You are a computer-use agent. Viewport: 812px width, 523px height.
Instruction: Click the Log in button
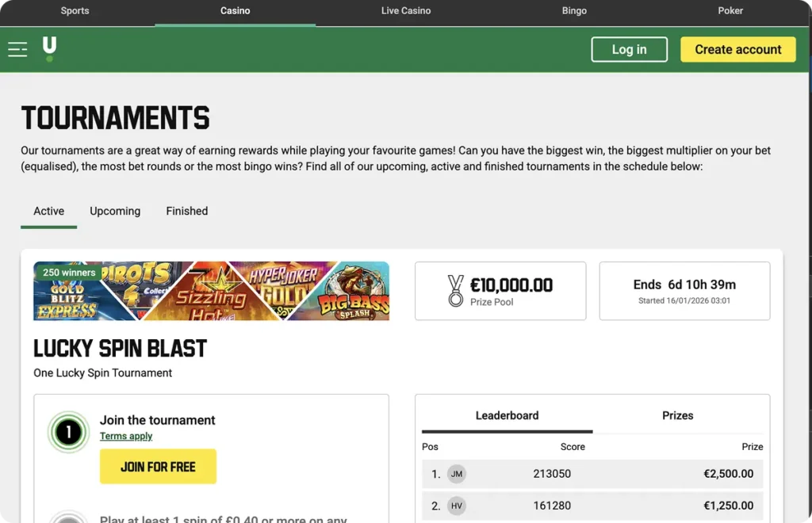pyautogui.click(x=629, y=49)
